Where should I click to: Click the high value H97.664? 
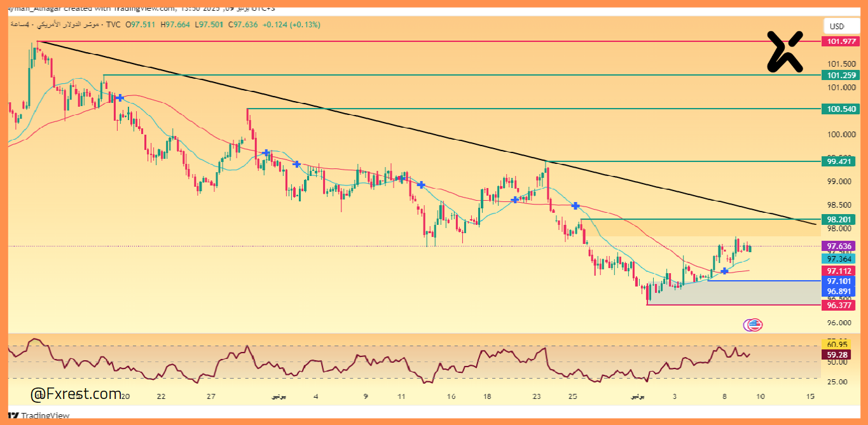point(176,24)
